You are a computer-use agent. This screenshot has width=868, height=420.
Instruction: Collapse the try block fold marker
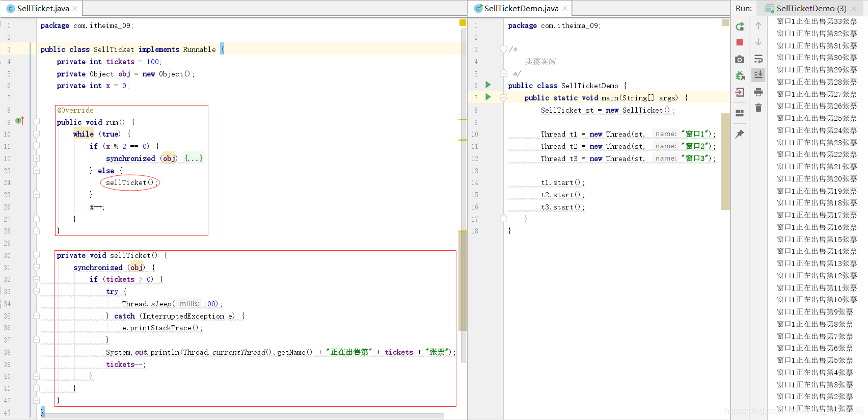coord(37,292)
